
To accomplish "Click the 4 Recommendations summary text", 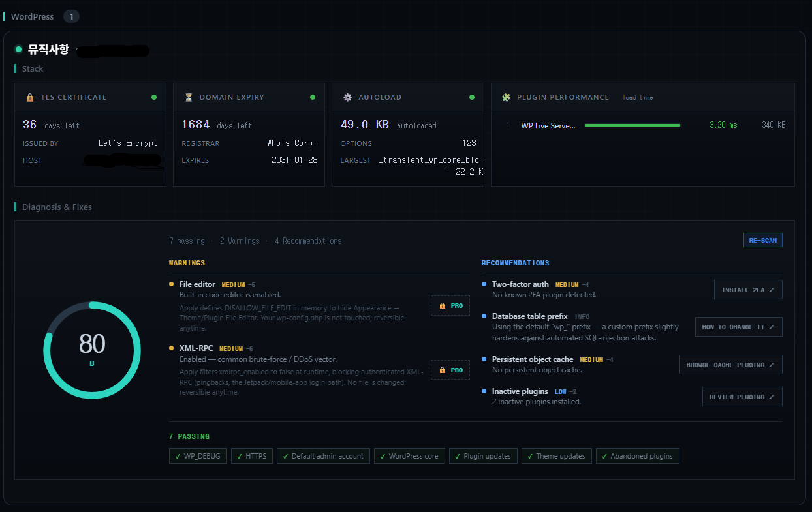I will pyautogui.click(x=308, y=241).
